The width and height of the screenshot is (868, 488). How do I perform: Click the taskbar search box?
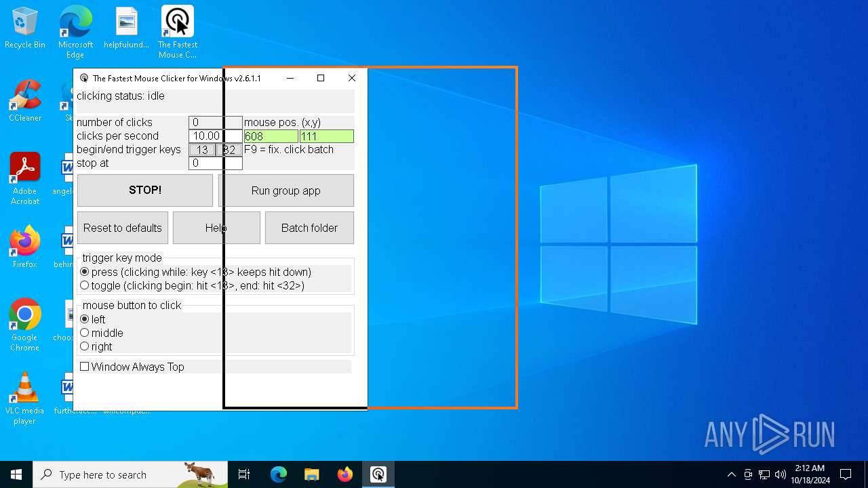tap(130, 474)
